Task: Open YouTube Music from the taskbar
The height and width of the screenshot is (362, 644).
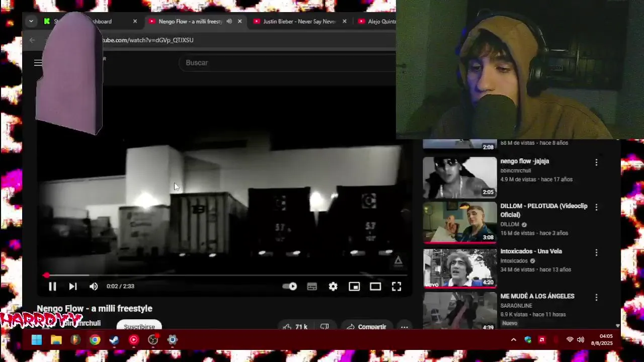Action: (133, 340)
